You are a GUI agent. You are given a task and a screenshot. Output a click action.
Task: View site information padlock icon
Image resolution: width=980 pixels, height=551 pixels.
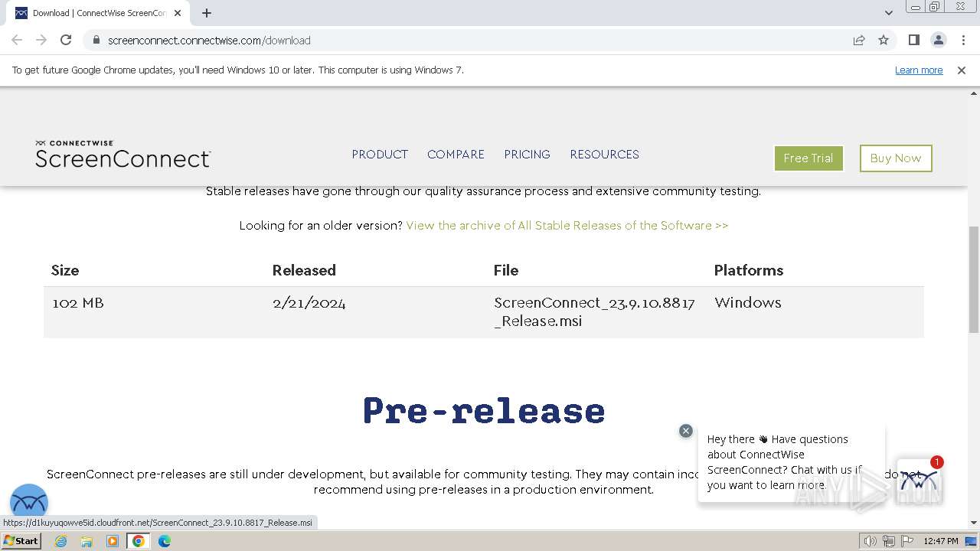point(96,40)
